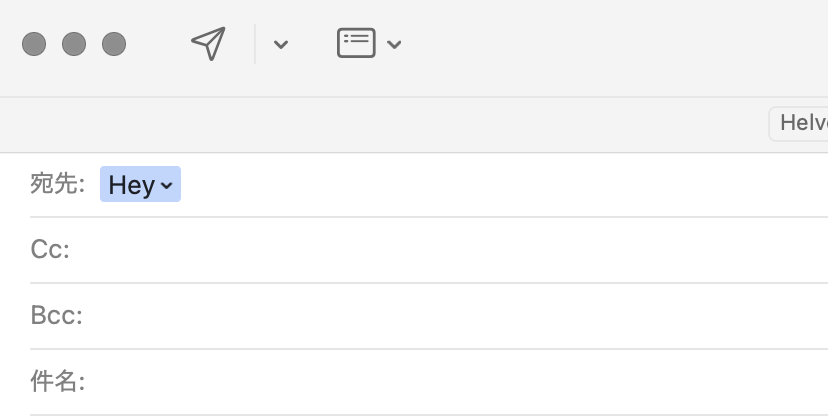The image size is (828, 420).
Task: Open the send options chevron beside the paper plane
Action: click(281, 44)
